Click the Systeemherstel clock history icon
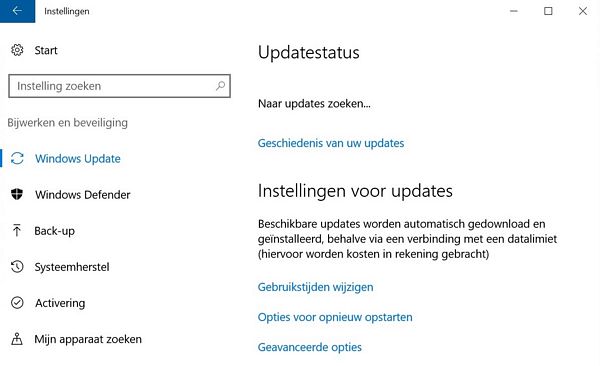This screenshot has width=600, height=366. click(x=17, y=266)
